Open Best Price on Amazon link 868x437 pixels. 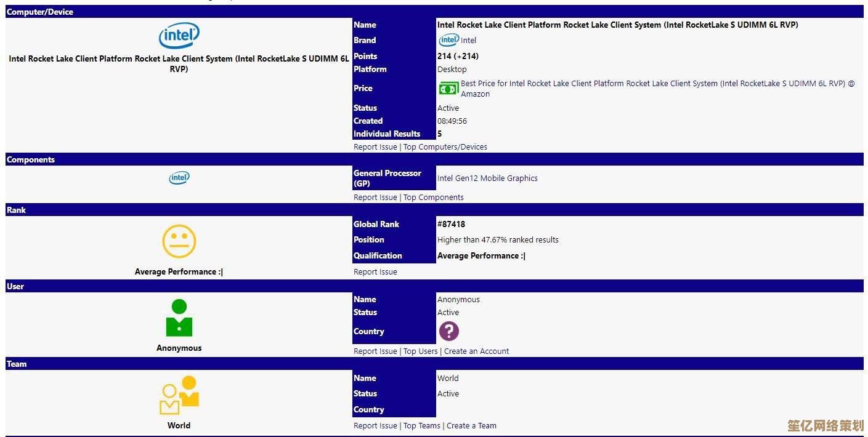[658, 89]
